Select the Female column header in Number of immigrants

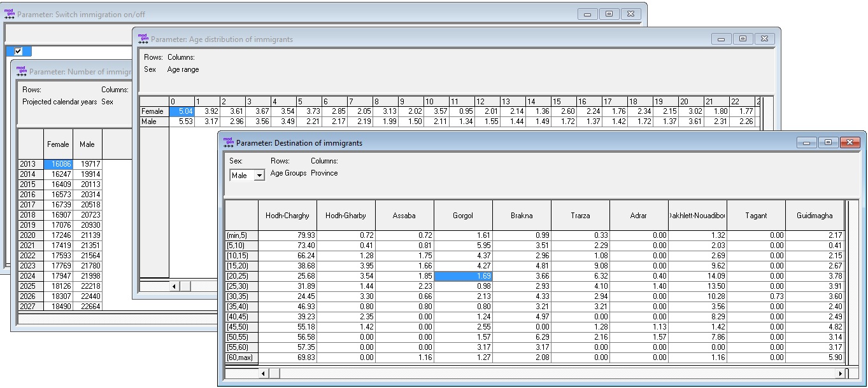click(58, 144)
